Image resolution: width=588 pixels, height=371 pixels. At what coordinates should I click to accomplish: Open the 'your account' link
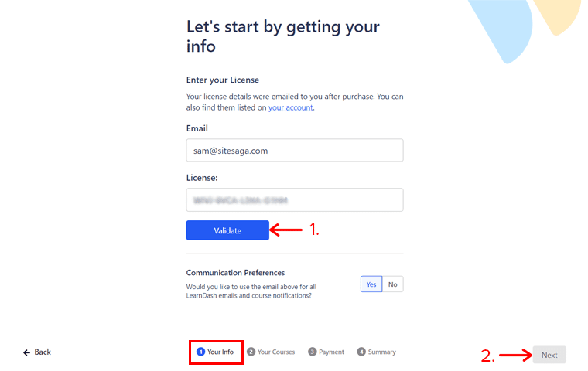point(290,108)
